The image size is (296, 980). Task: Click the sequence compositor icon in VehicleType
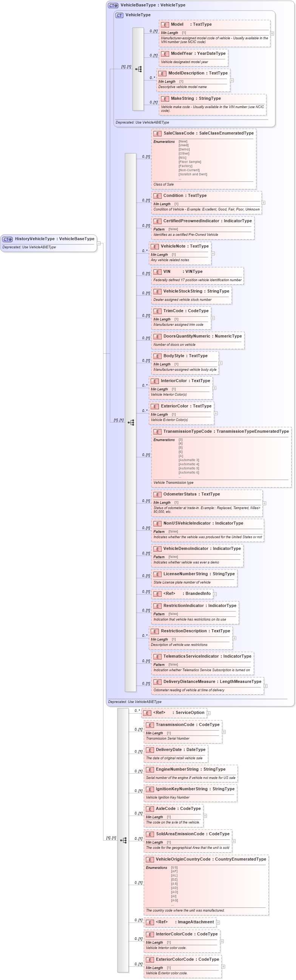(139, 69)
